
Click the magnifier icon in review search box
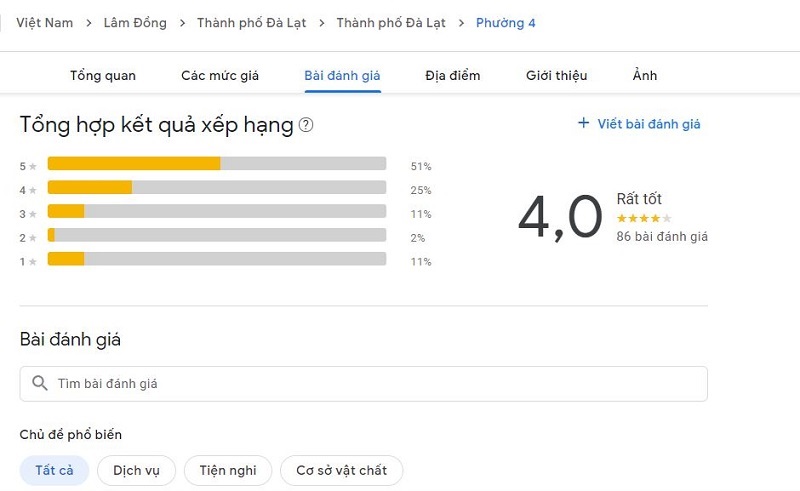click(40, 383)
